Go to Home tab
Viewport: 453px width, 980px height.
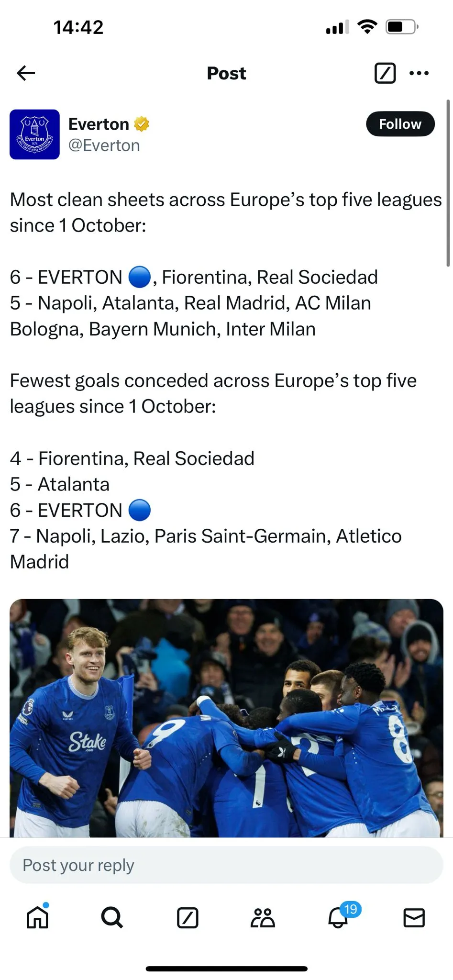tap(38, 918)
